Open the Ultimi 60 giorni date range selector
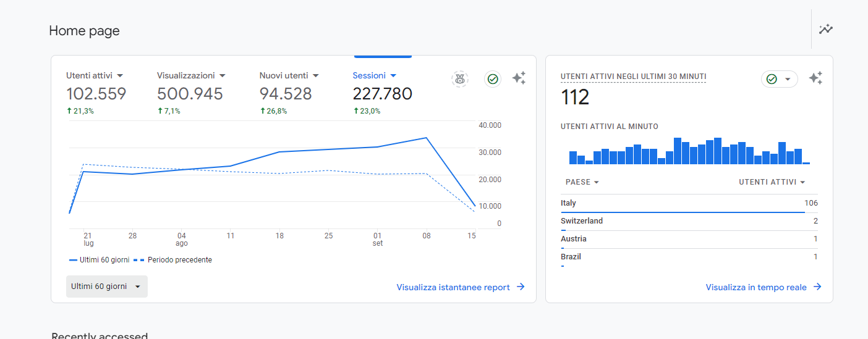The height and width of the screenshot is (339, 868). click(x=107, y=287)
